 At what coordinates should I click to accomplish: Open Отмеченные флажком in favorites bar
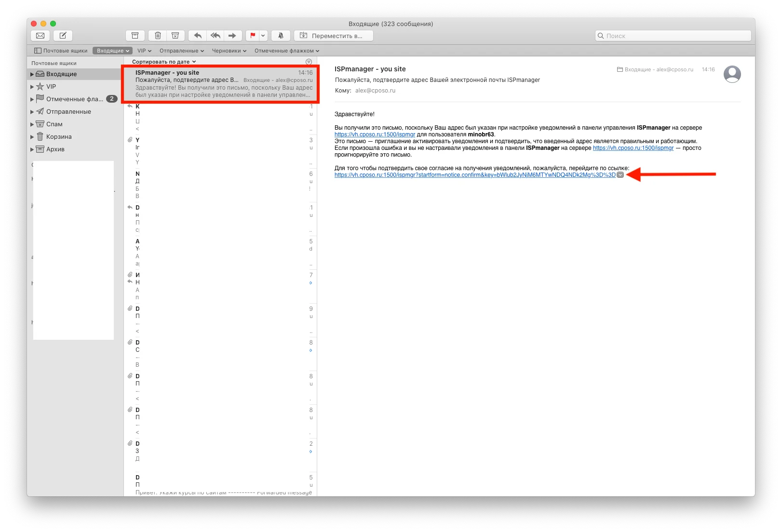click(x=286, y=51)
